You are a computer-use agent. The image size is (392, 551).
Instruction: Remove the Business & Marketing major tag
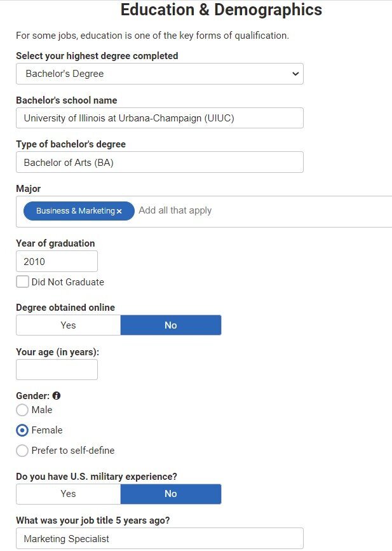click(x=119, y=211)
